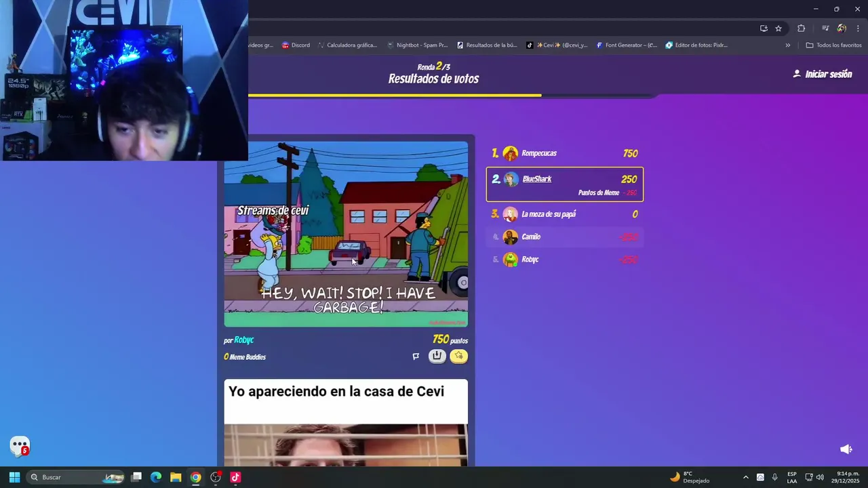Select BlueShark leaderboard entry

coord(565,184)
